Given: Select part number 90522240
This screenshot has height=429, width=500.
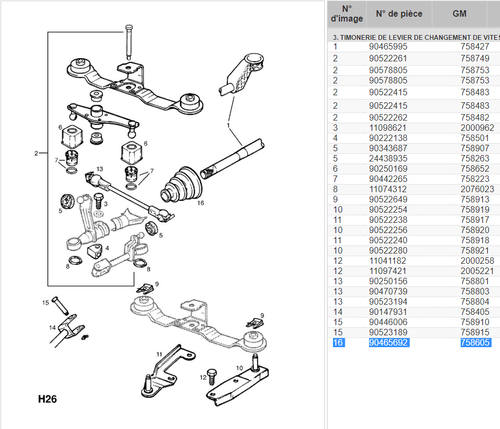Looking at the screenshot, I should click(388, 240).
